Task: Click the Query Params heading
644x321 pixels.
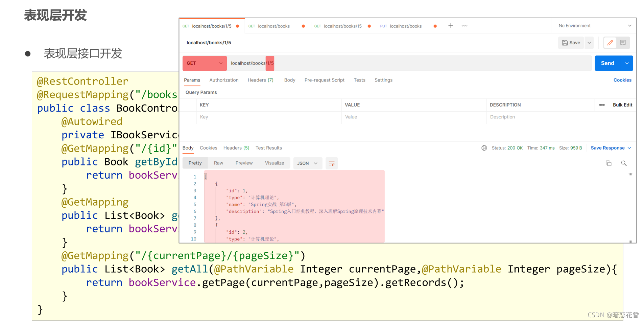Action: [201, 92]
